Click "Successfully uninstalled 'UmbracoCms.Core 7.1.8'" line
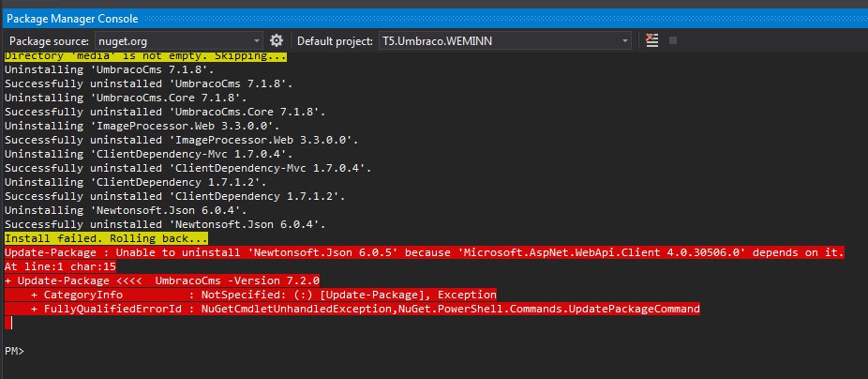868x379 pixels. tap(165, 112)
